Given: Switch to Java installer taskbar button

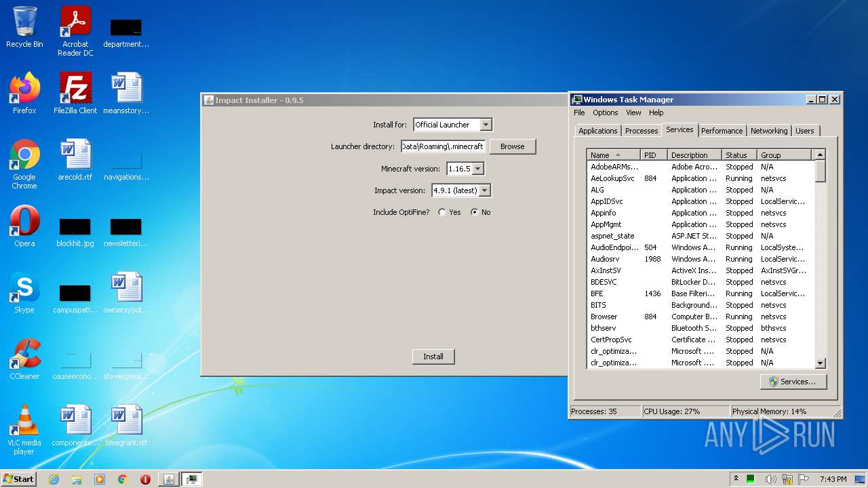Looking at the screenshot, I should [x=169, y=479].
